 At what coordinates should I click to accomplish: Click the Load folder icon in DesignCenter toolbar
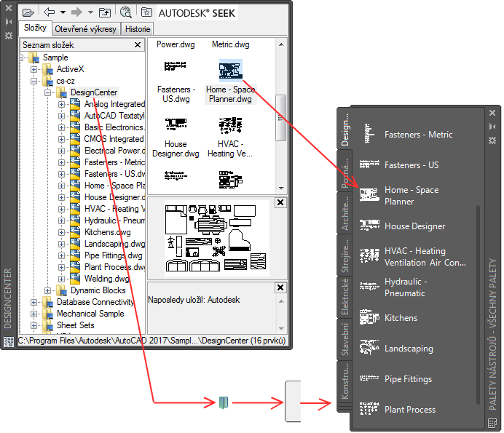pos(28,13)
